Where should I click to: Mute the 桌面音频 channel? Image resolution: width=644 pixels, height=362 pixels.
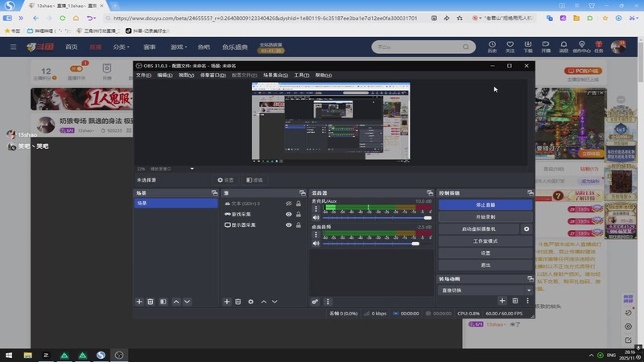316,244
